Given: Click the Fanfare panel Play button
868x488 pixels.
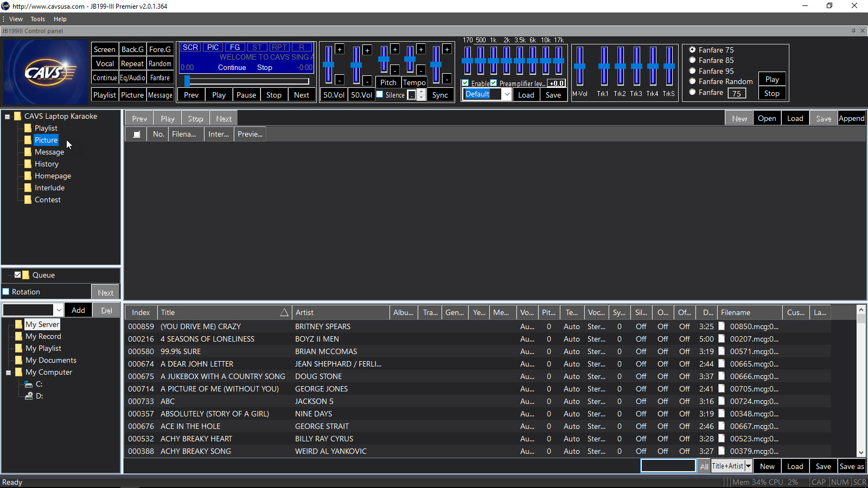Looking at the screenshot, I should point(772,79).
